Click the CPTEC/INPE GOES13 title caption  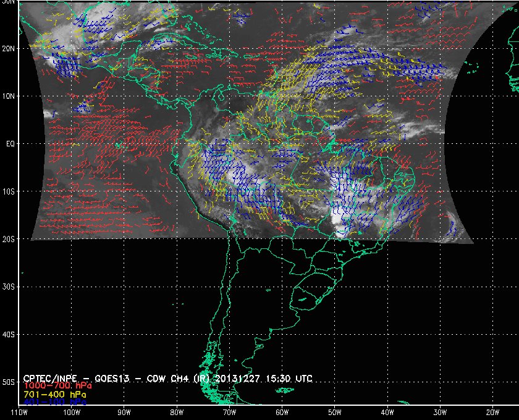click(x=167, y=378)
